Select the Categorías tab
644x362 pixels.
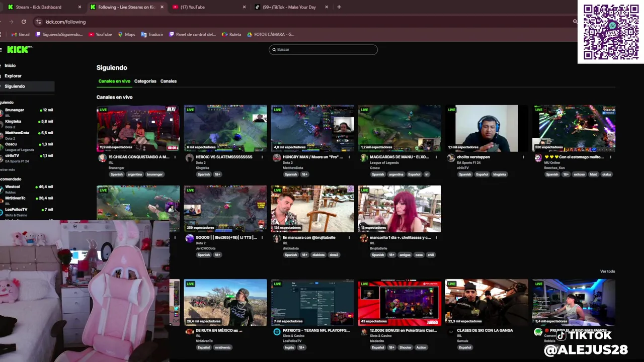(145, 81)
